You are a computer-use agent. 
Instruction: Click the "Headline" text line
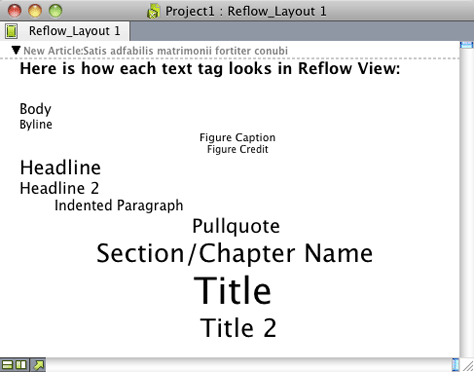tap(60, 167)
